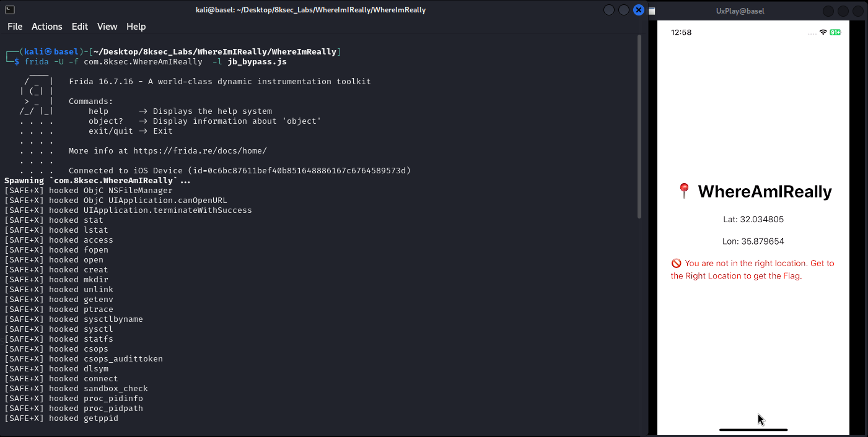Click the blue close button of terminal
868x437 pixels.
tap(639, 10)
